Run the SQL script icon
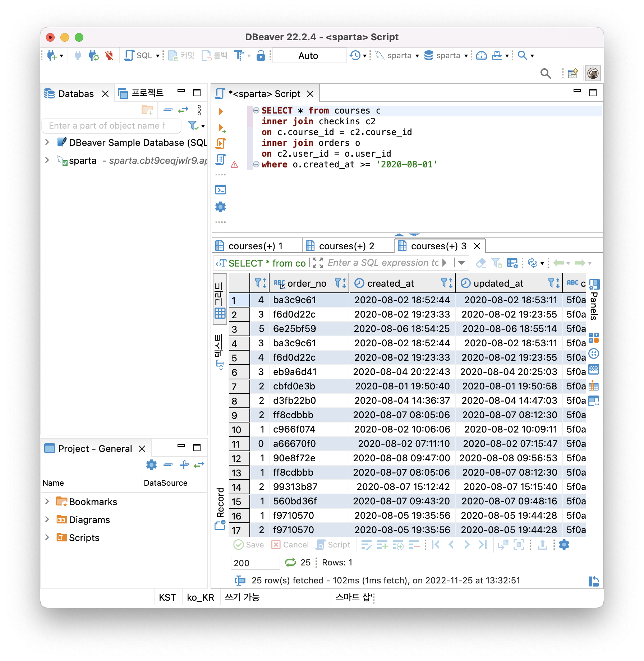The image size is (644, 661). click(x=221, y=143)
